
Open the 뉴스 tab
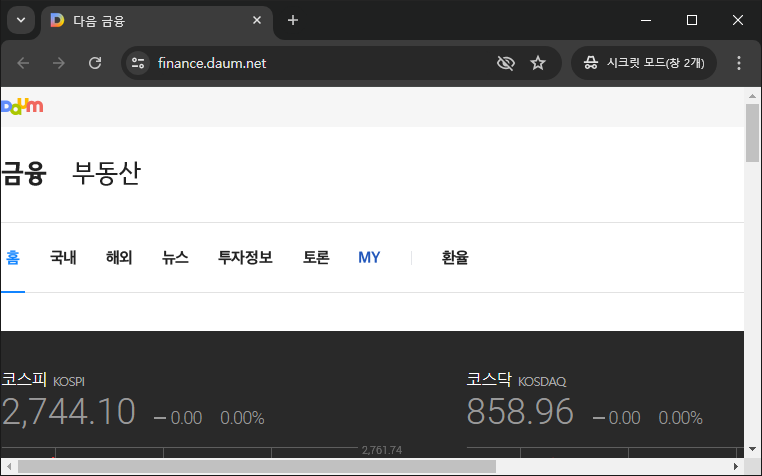point(175,257)
